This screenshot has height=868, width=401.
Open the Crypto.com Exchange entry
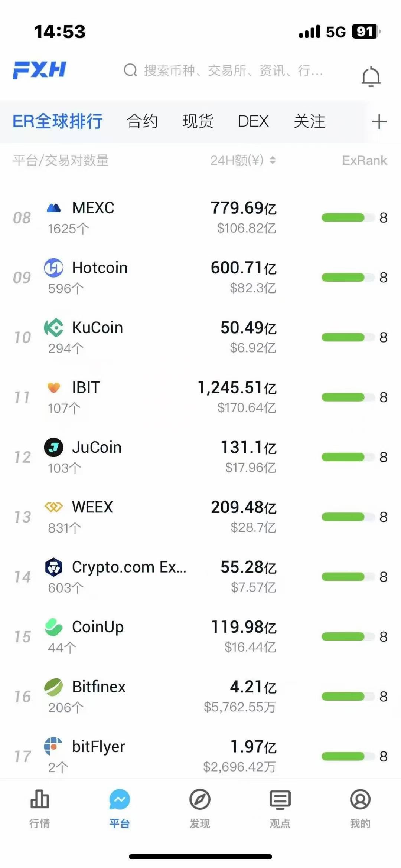200,577
